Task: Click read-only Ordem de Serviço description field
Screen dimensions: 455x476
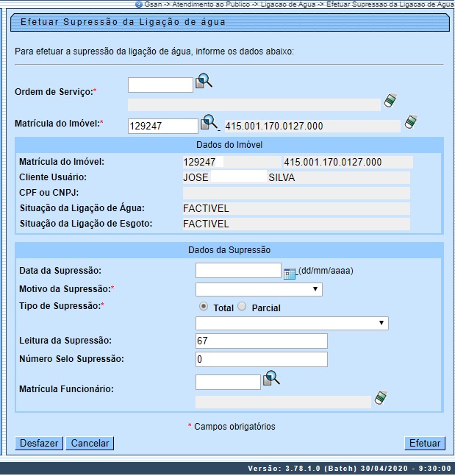Action: click(254, 104)
